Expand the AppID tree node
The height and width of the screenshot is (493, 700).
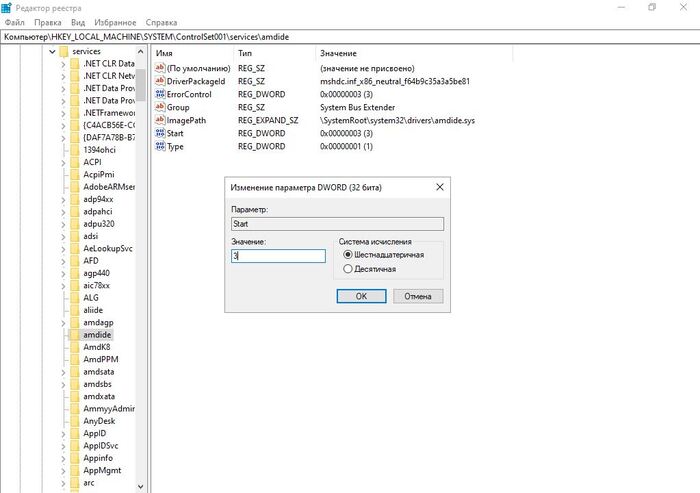click(x=63, y=433)
